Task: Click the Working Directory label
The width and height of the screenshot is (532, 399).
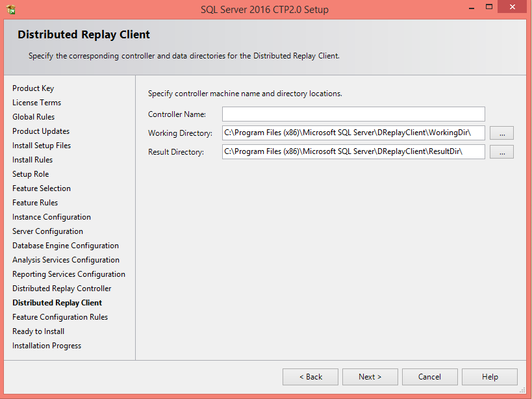Action: point(180,133)
